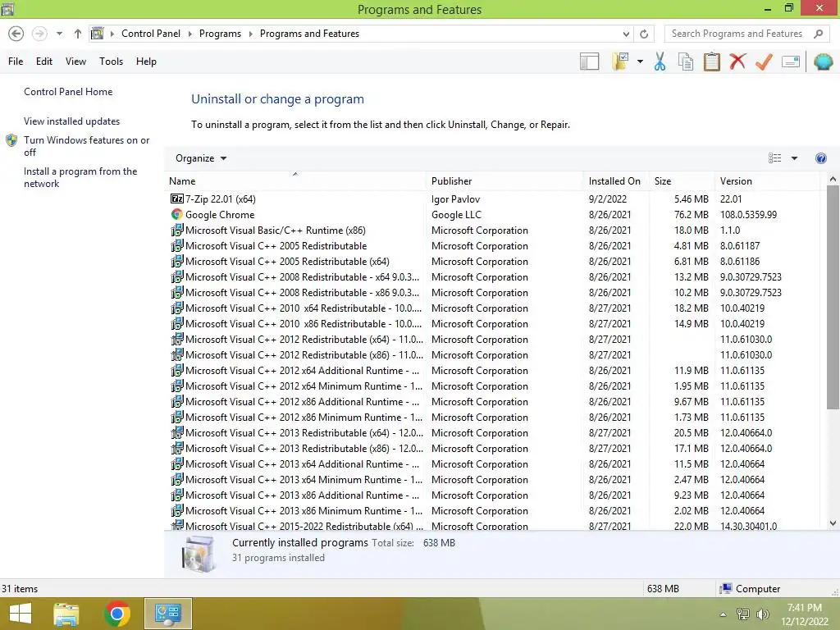The image size is (840, 630).
Task: Open the view options dropdown arrow
Action: click(x=794, y=158)
